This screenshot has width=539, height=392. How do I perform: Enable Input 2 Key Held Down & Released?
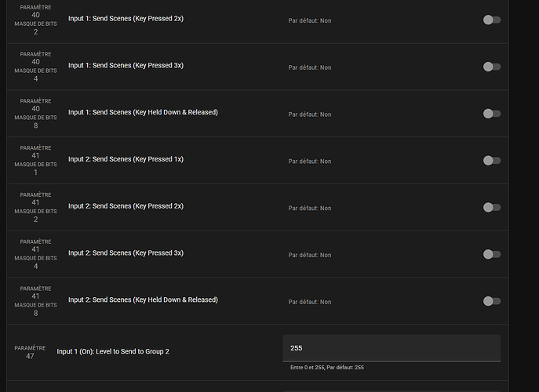[x=492, y=301]
